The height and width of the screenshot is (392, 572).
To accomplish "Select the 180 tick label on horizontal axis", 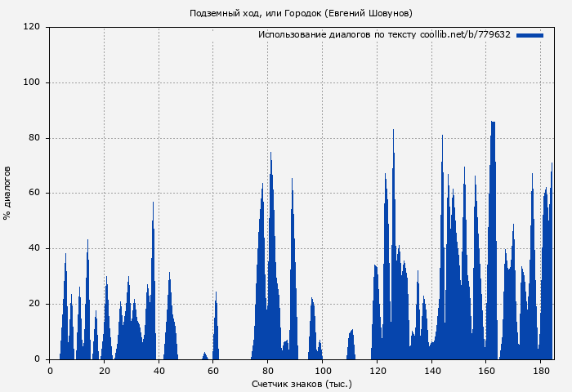I will pyautogui.click(x=541, y=371).
